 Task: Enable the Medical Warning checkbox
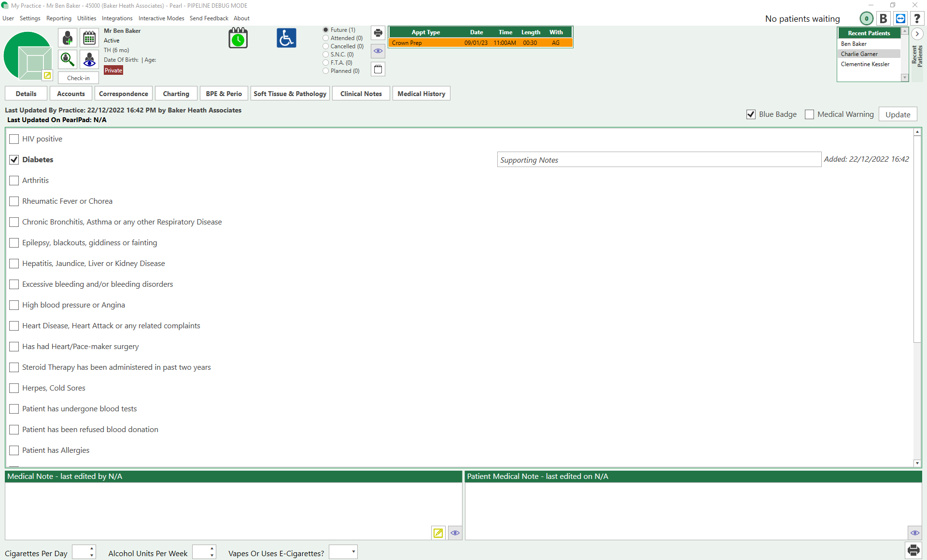pos(810,114)
